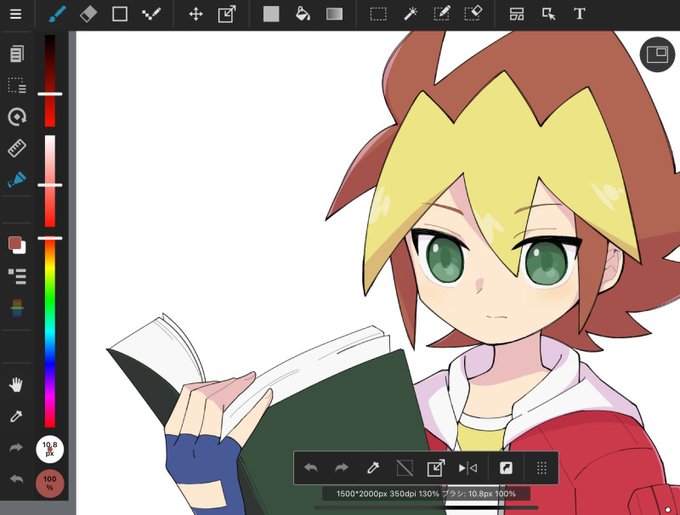Image resolution: width=680 pixels, height=515 pixels.
Task: Open the selection menu in sidebar
Action: 17,85
